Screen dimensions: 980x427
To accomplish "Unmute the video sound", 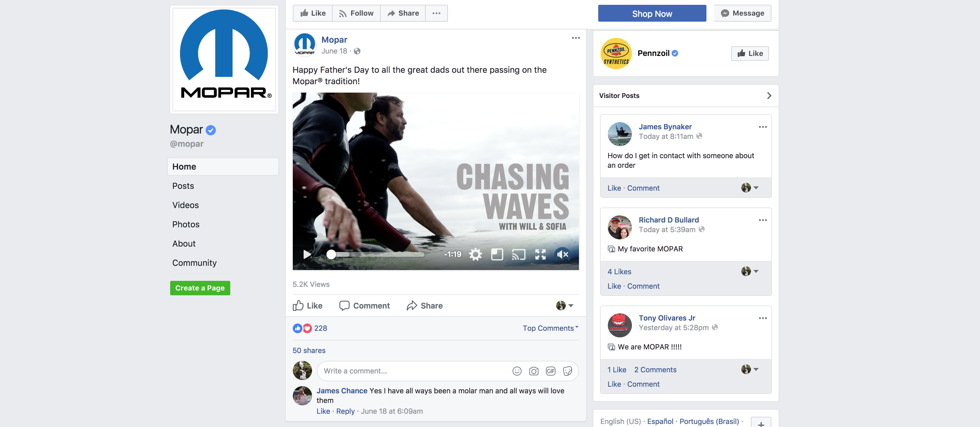I will 562,254.
